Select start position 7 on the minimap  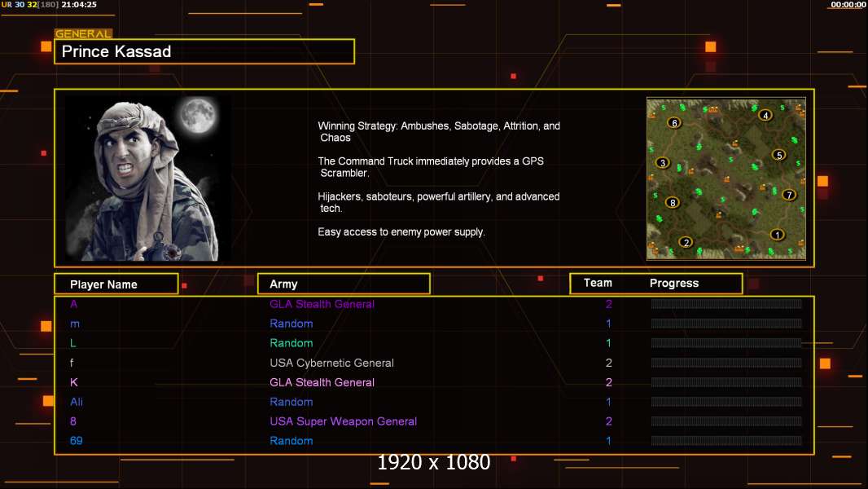pos(789,195)
